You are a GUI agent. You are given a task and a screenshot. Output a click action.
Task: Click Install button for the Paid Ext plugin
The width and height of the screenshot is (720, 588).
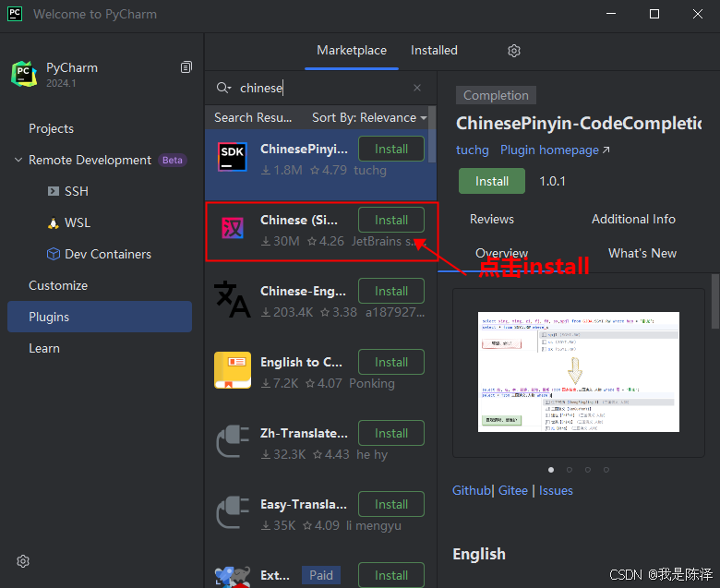[x=391, y=575]
